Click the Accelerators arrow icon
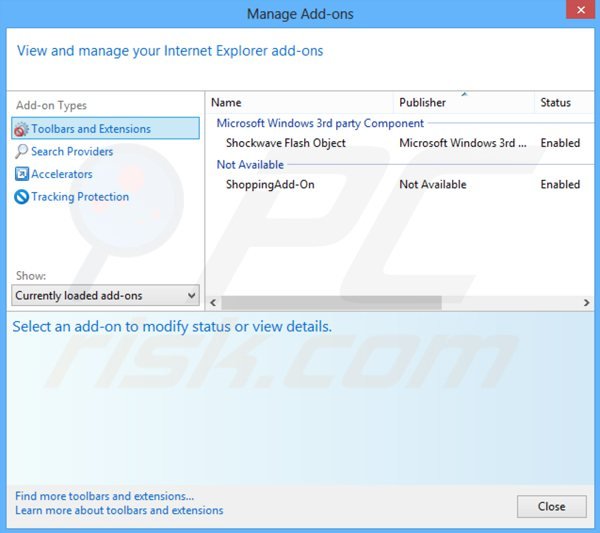 click(x=21, y=174)
